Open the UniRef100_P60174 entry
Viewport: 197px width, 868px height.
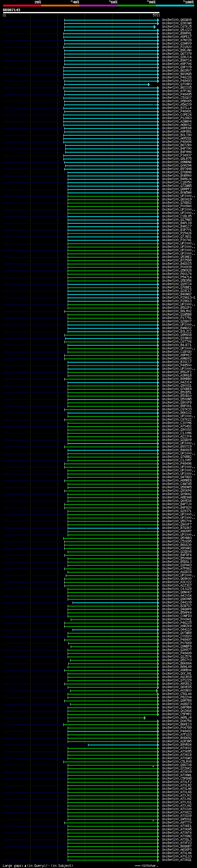176,274
